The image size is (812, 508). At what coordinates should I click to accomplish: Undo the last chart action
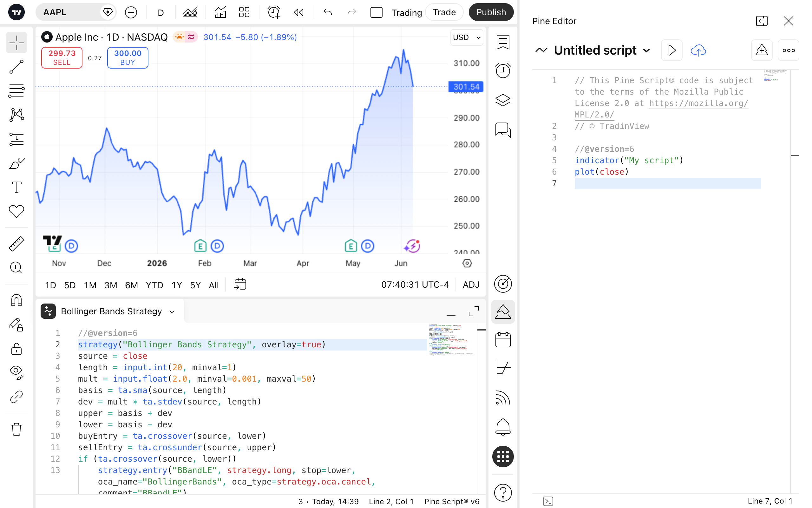pyautogui.click(x=327, y=12)
